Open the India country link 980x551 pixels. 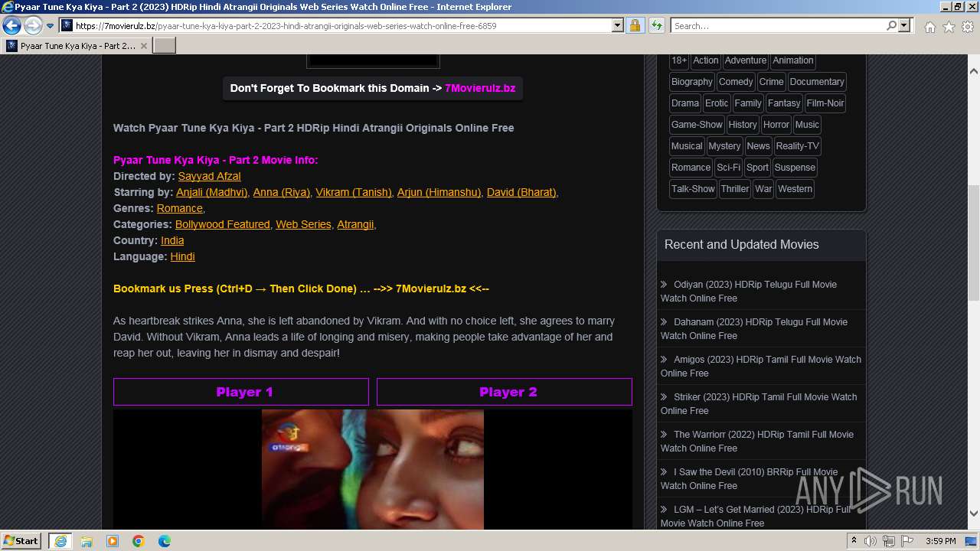click(172, 240)
